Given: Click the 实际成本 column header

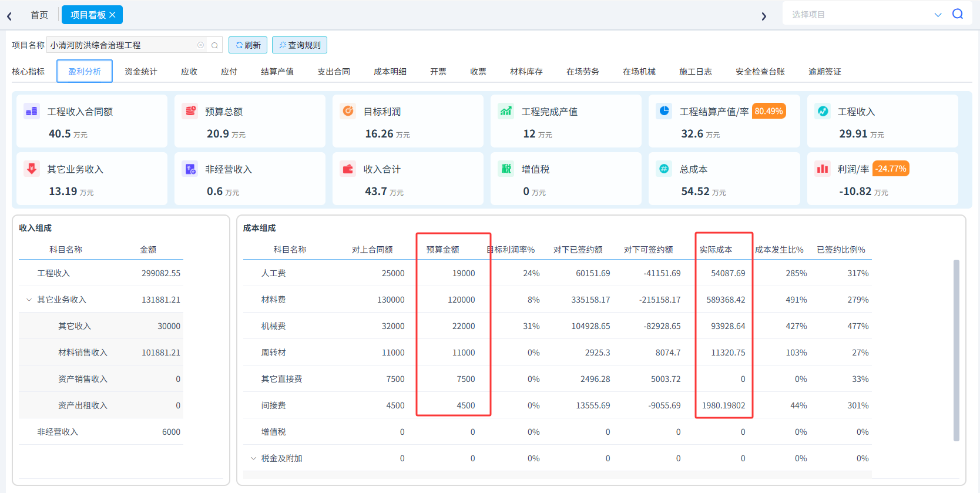Looking at the screenshot, I should [x=716, y=250].
